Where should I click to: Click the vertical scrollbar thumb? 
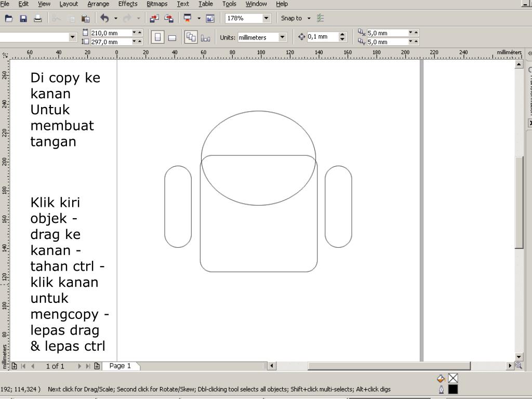click(519, 203)
